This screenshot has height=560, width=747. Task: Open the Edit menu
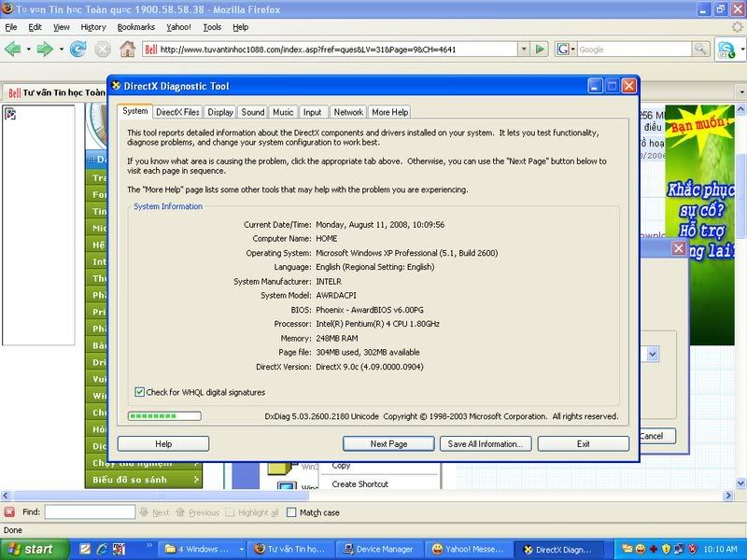tap(35, 27)
